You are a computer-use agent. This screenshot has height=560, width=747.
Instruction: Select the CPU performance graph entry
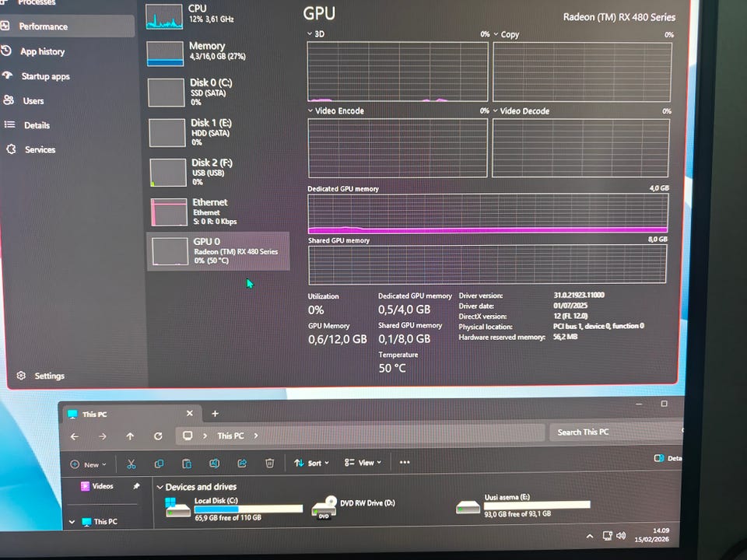pos(216,16)
